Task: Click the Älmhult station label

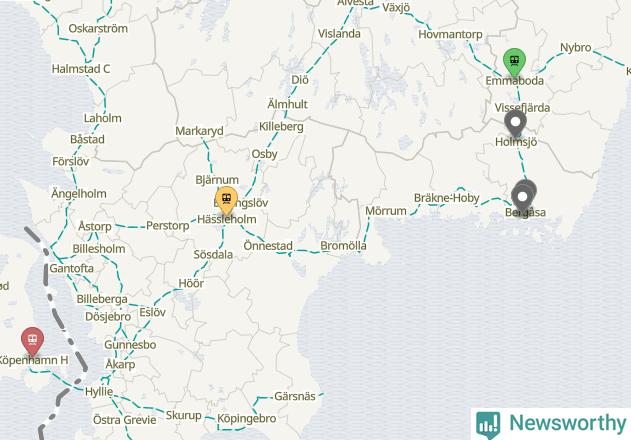Action: coord(287,104)
